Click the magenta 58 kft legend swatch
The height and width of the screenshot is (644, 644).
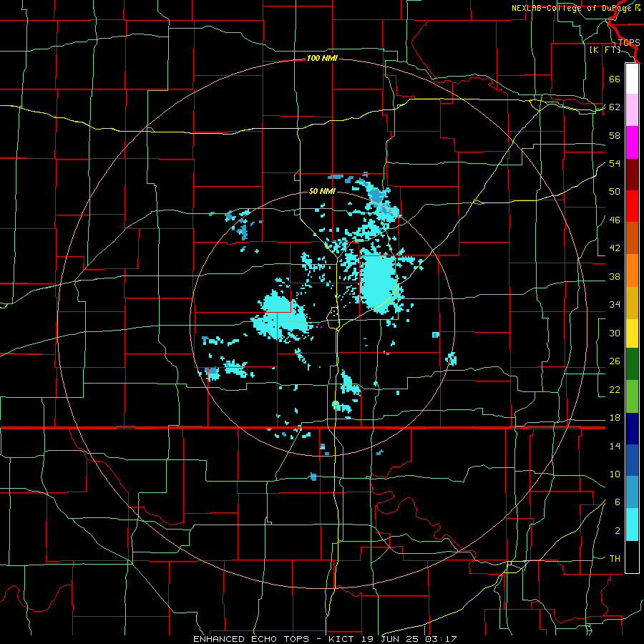point(632,142)
